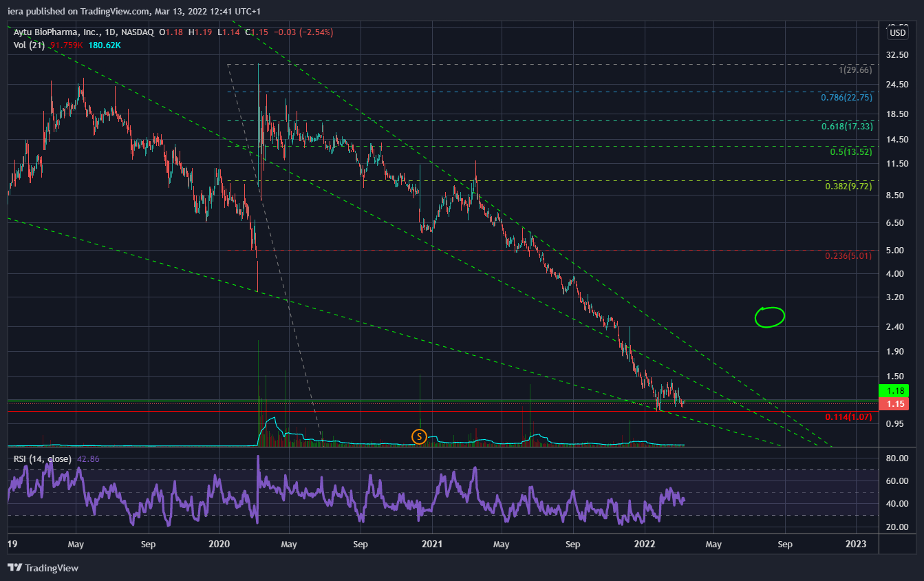The image size is (924, 581).
Task: Click the RSI axis 40.00 label
Action: coord(898,504)
